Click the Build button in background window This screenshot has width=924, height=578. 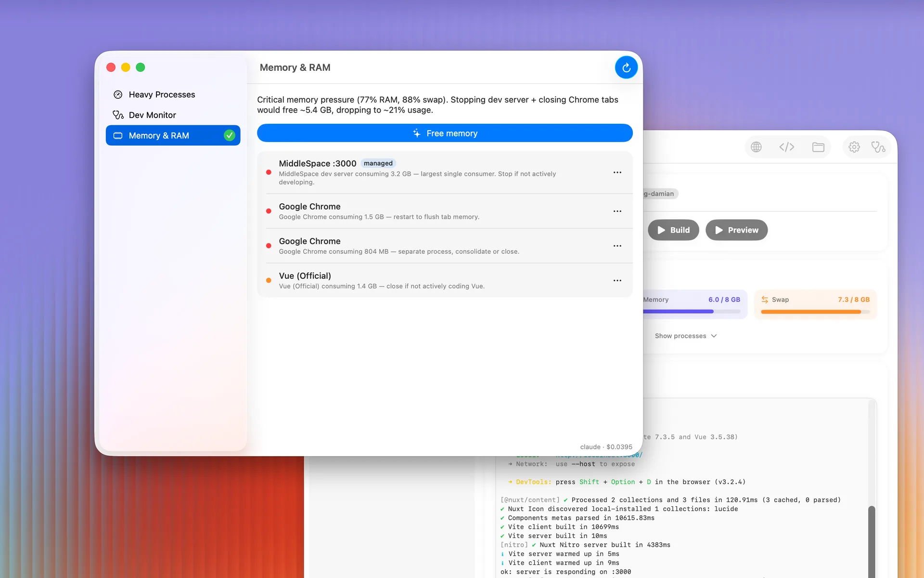[x=673, y=230]
